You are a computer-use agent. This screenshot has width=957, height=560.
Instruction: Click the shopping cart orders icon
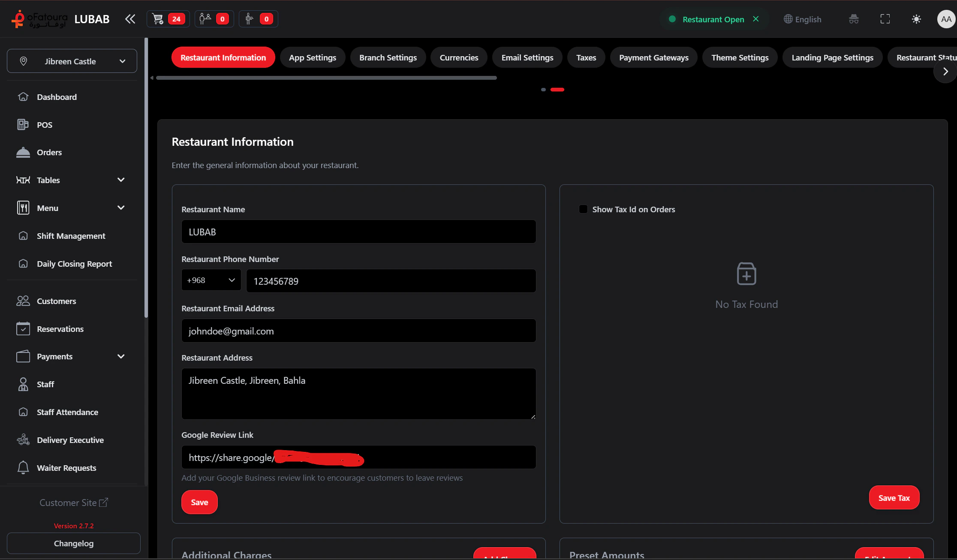click(159, 19)
